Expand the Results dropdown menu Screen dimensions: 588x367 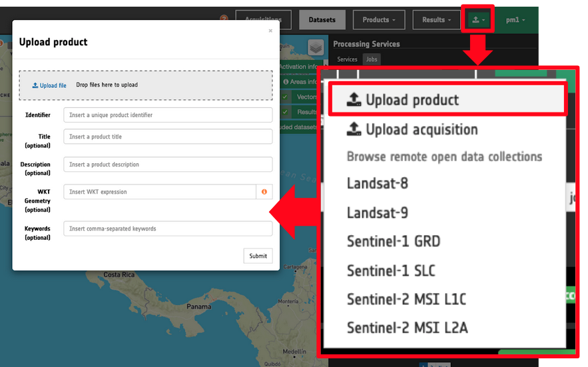437,20
